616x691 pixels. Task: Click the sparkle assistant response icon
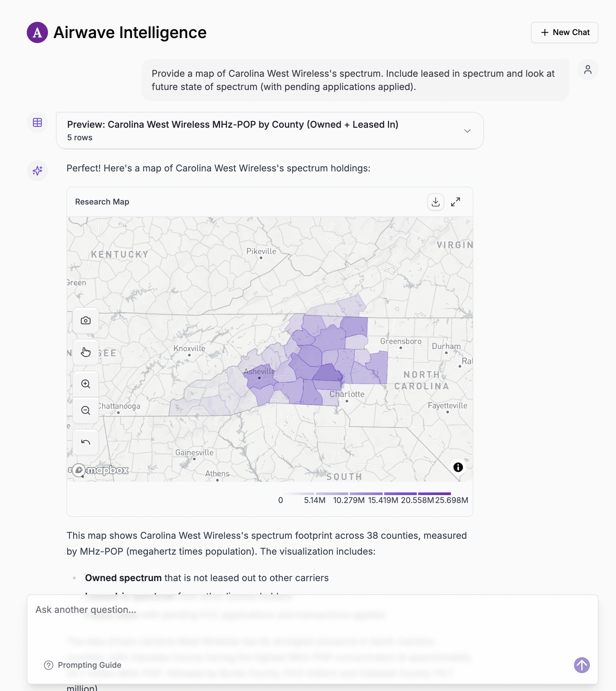click(37, 171)
